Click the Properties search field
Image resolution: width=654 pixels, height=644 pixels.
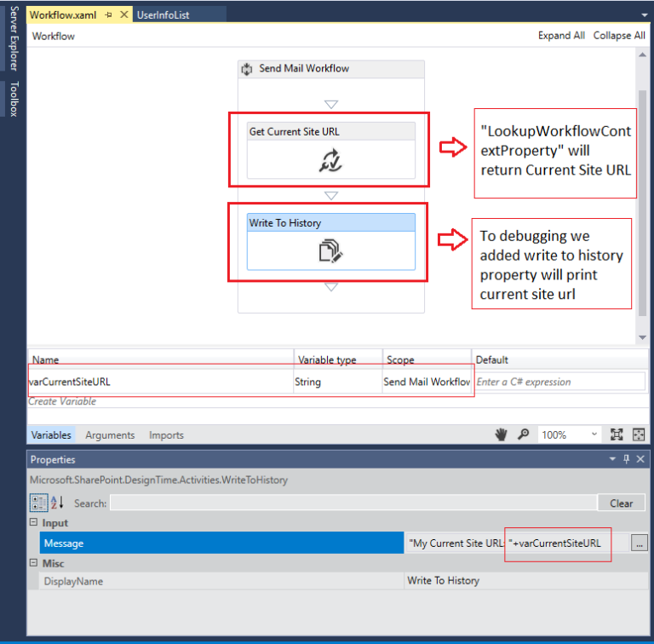353,503
